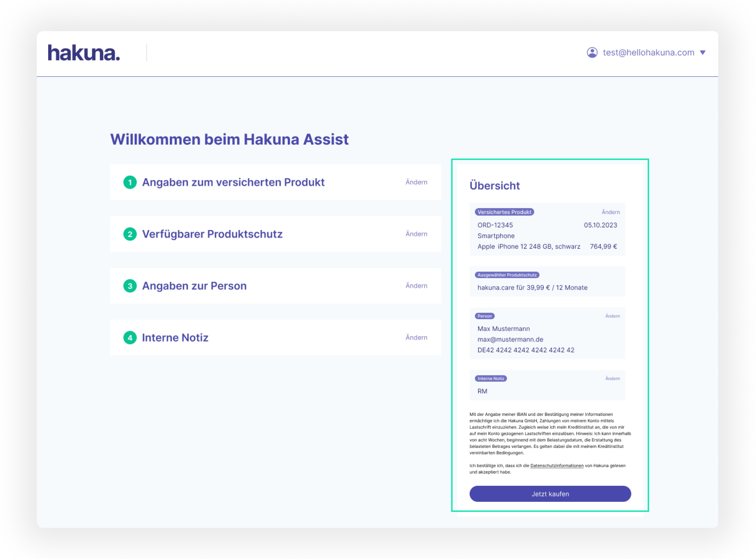Open the Interne Notiz step
The width and height of the screenshot is (756, 559).
coord(175,338)
